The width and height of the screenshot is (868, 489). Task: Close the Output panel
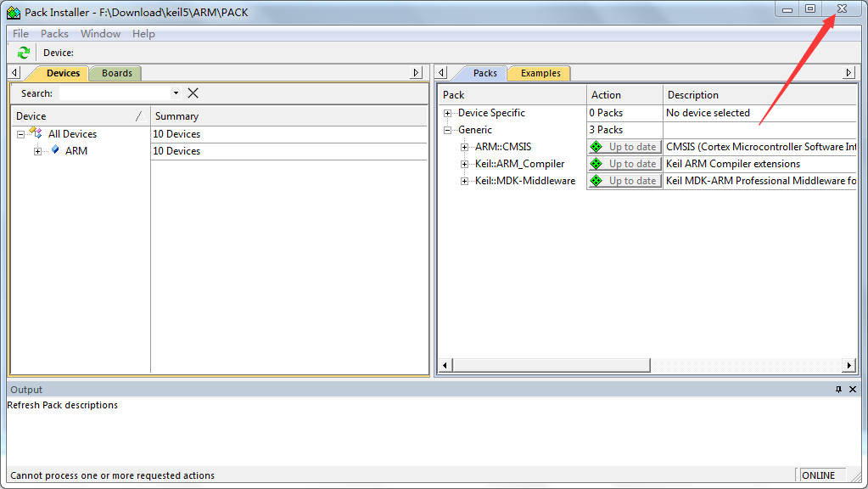853,390
